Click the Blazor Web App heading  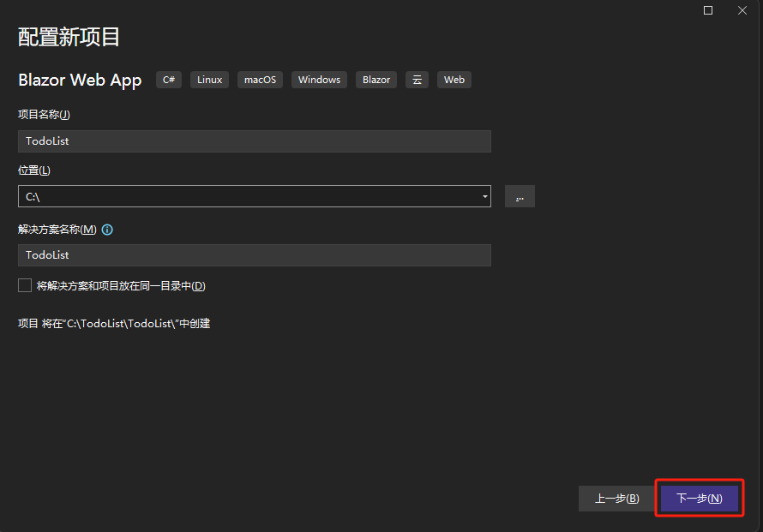80,80
